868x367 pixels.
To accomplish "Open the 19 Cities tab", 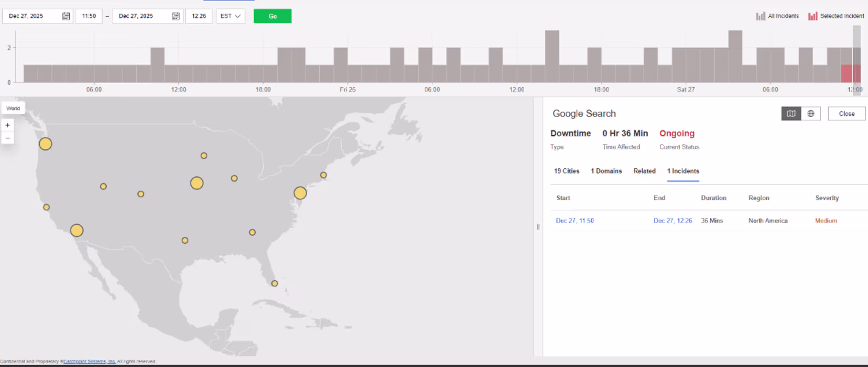I will (x=567, y=171).
